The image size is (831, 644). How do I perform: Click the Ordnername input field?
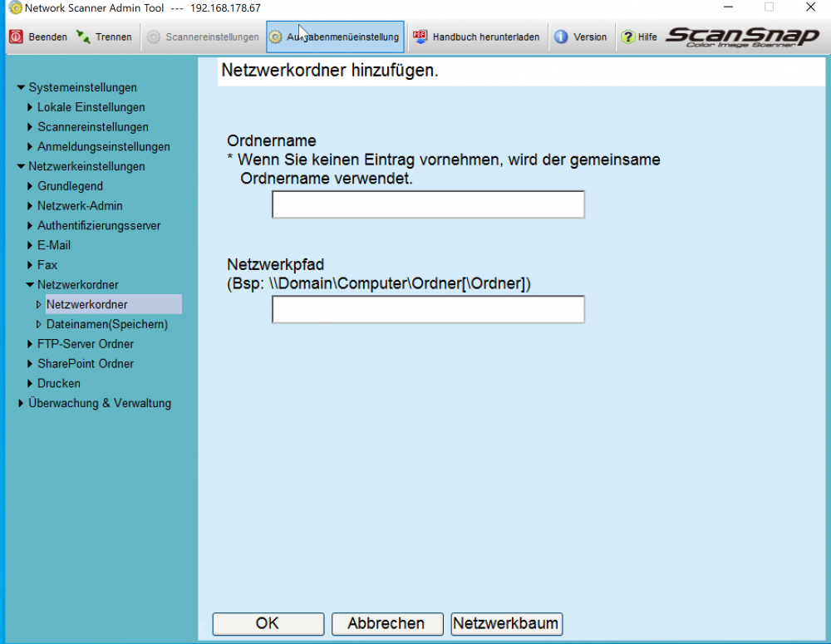pos(428,204)
